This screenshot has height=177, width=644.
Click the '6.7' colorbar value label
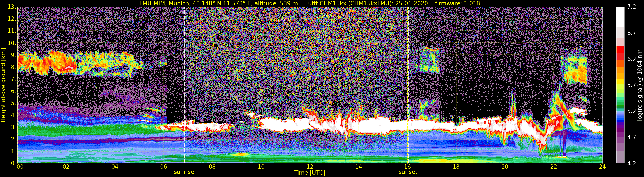click(632, 33)
